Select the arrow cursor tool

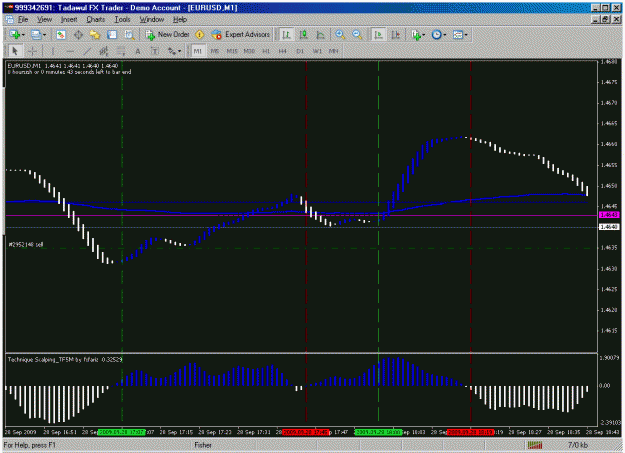coord(15,51)
